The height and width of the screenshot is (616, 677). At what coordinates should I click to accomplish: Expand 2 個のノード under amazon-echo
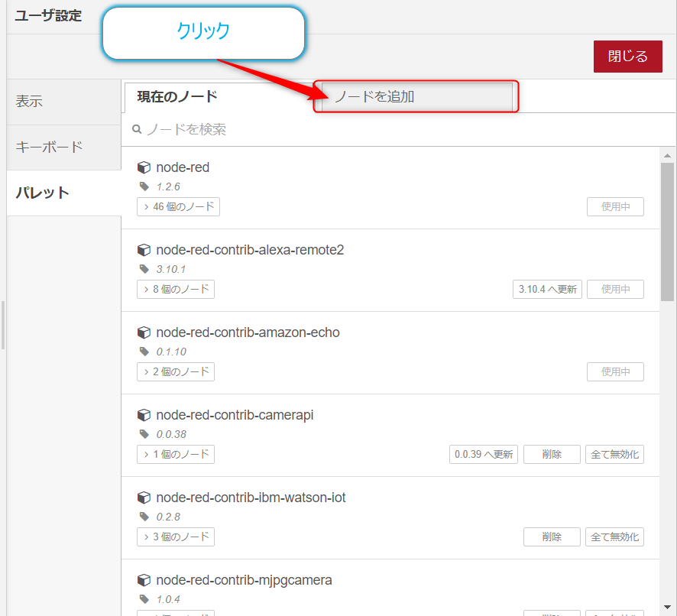point(176,371)
